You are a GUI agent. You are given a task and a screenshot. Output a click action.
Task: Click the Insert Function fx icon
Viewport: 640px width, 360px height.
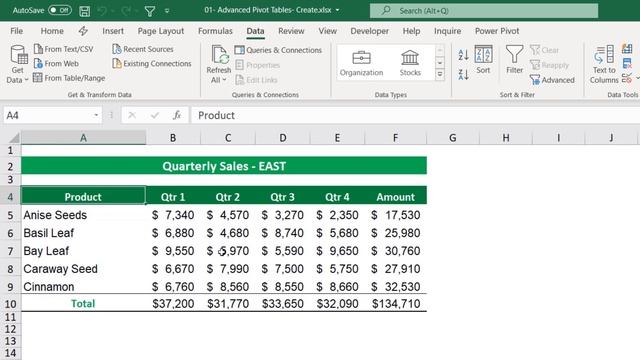point(177,116)
